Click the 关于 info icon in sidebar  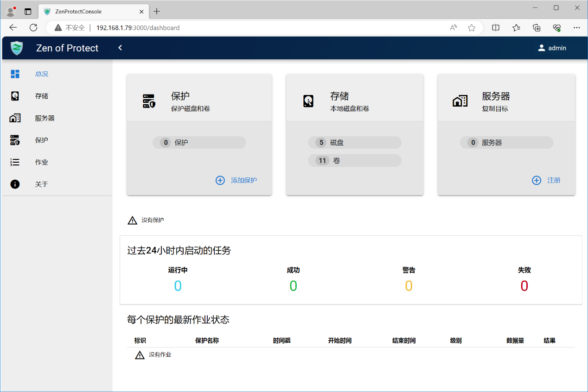click(15, 184)
